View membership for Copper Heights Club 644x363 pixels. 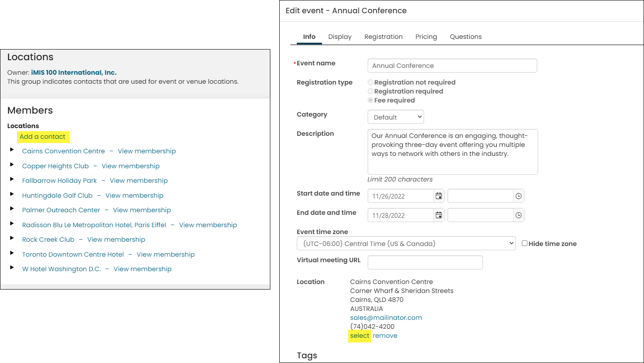point(131,166)
